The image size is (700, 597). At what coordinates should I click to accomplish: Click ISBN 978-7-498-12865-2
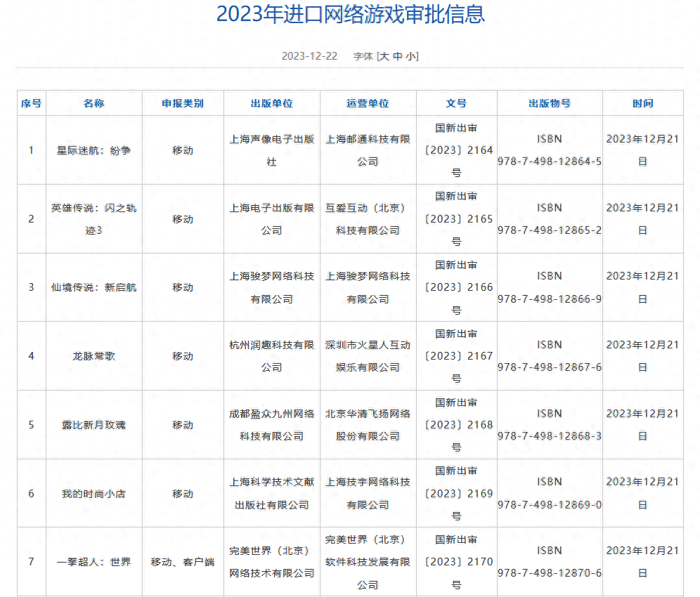550,219
